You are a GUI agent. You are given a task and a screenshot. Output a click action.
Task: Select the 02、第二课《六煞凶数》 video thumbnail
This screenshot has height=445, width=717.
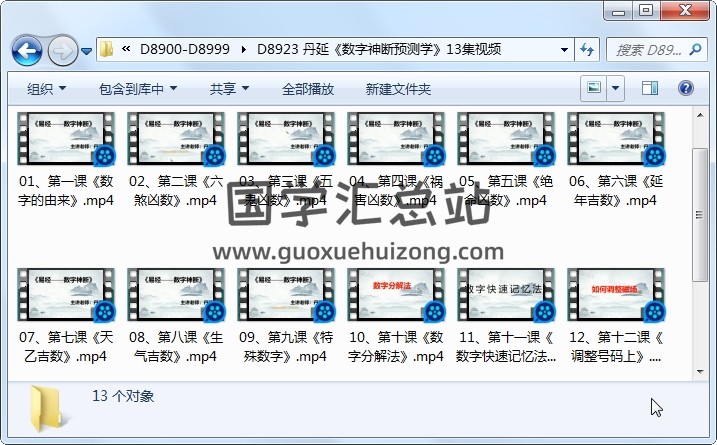pos(176,139)
